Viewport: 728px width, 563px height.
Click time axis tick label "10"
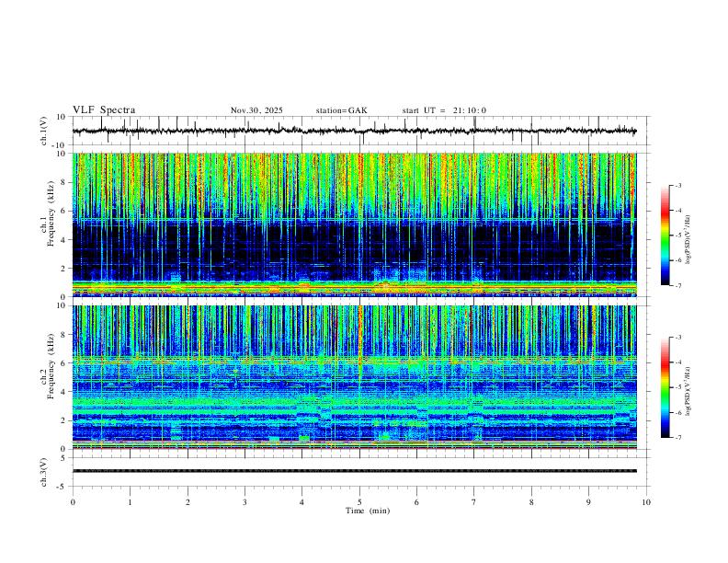(646, 502)
